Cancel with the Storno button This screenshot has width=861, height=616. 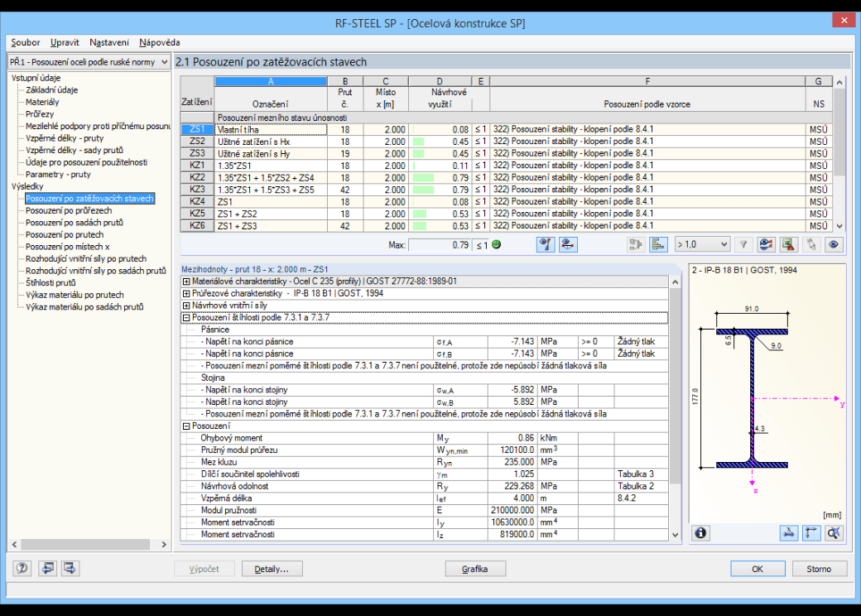tap(820, 569)
